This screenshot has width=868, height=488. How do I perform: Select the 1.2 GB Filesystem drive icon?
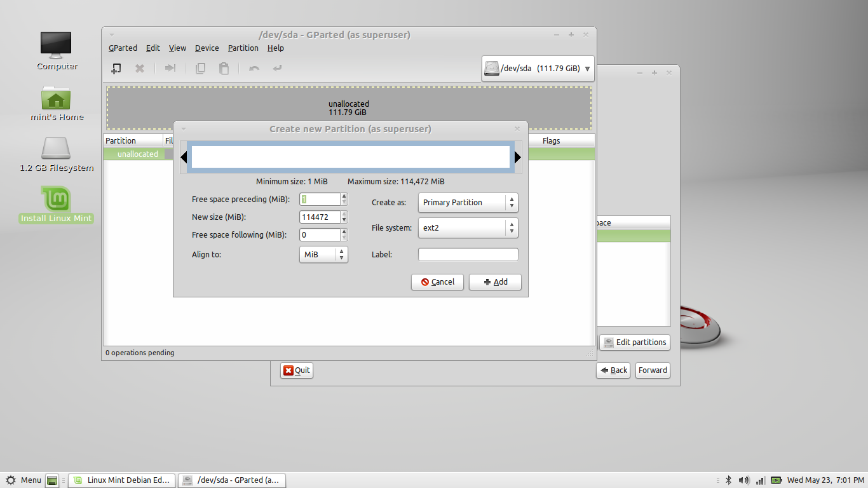[x=57, y=154]
